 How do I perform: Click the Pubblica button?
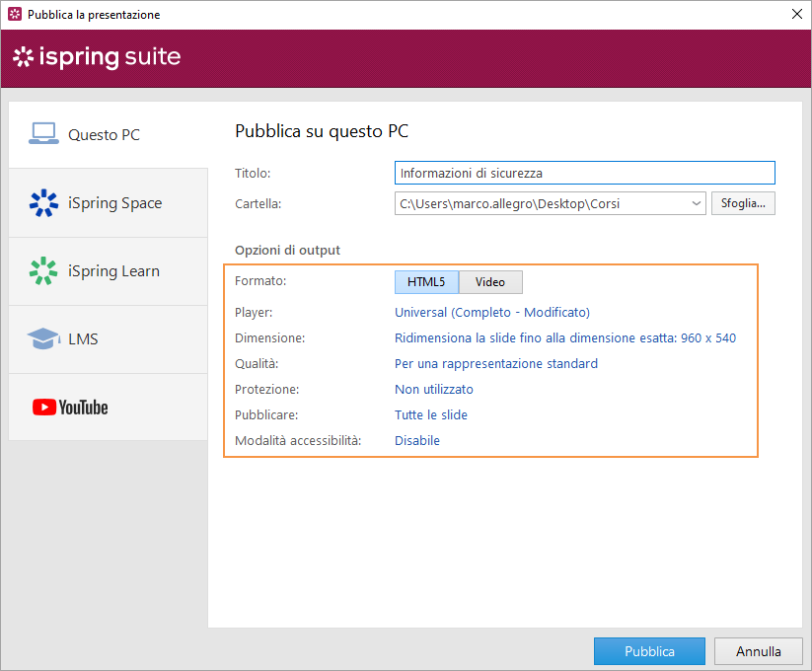tap(649, 651)
